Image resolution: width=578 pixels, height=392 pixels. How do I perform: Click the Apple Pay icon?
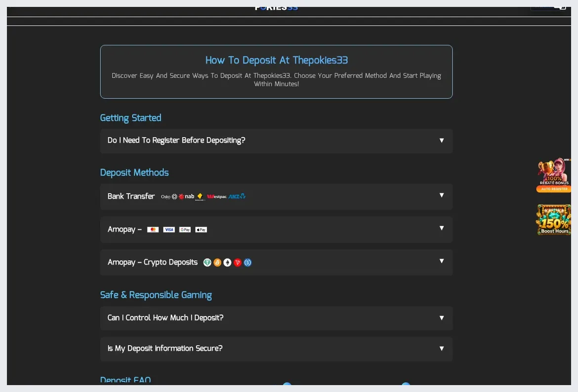[x=201, y=230]
